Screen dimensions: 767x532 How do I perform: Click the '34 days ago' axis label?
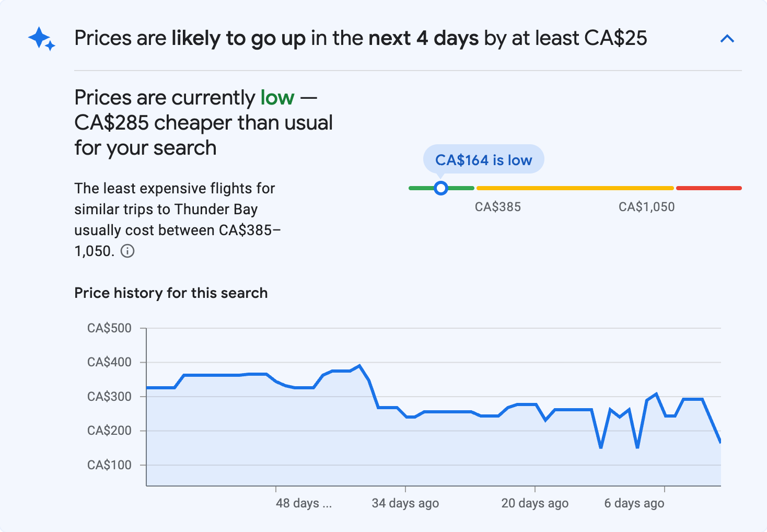tap(405, 503)
